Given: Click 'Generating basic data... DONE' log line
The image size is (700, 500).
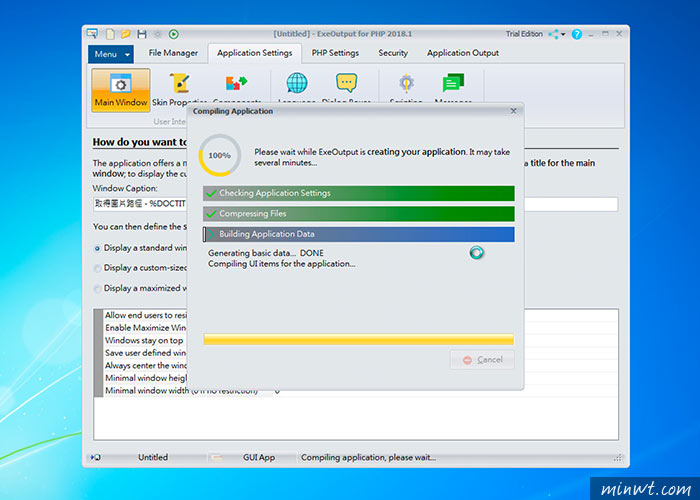Looking at the screenshot, I should click(x=266, y=253).
